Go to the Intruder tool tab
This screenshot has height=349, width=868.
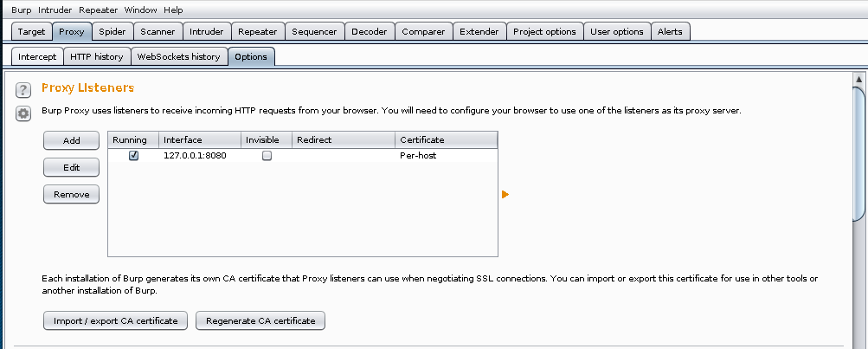[207, 31]
